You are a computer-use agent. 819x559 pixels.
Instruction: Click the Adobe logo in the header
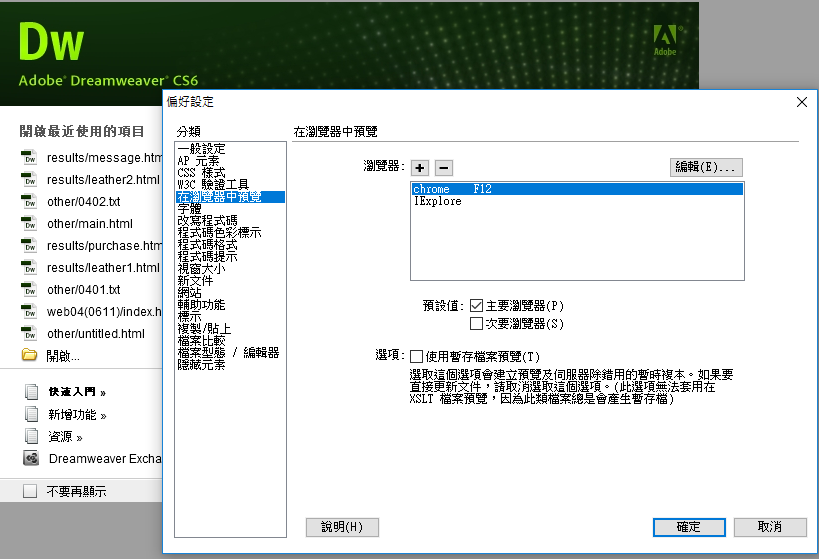click(665, 39)
